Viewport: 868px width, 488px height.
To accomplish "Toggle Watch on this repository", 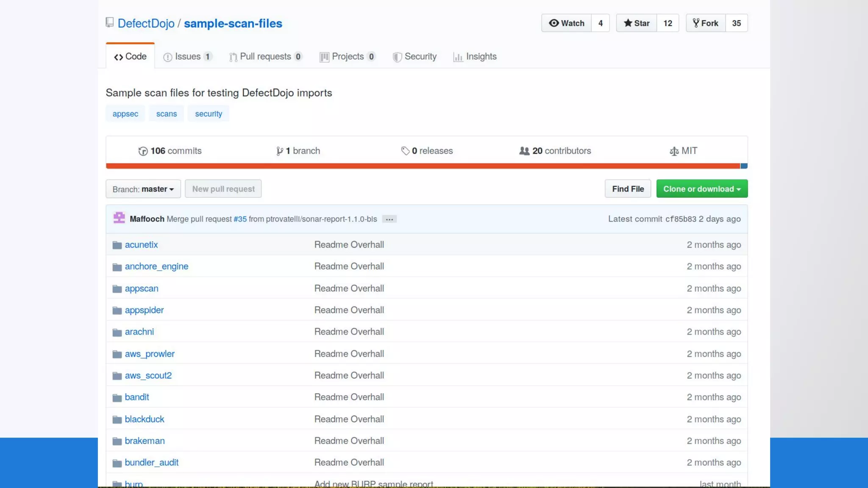I will coord(566,23).
